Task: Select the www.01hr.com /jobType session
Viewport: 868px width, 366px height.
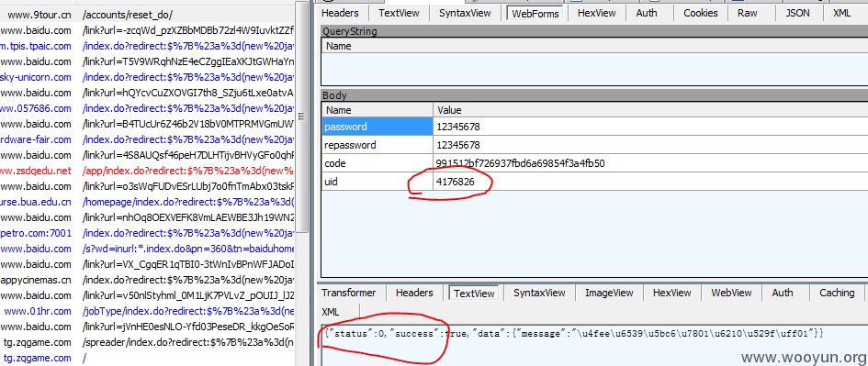Action: tap(147, 311)
